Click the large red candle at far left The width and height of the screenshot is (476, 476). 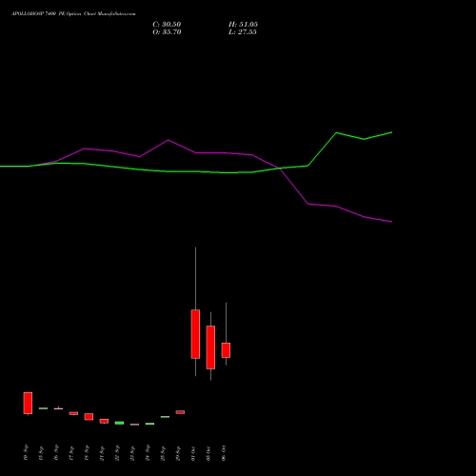click(28, 403)
